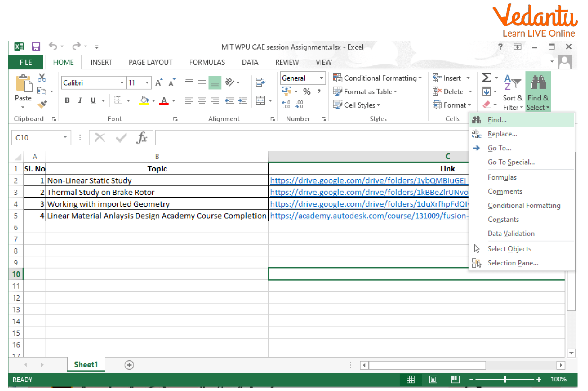Click the Page Layout view icon in status bar
The width and height of the screenshot is (588, 391).
pos(433,379)
